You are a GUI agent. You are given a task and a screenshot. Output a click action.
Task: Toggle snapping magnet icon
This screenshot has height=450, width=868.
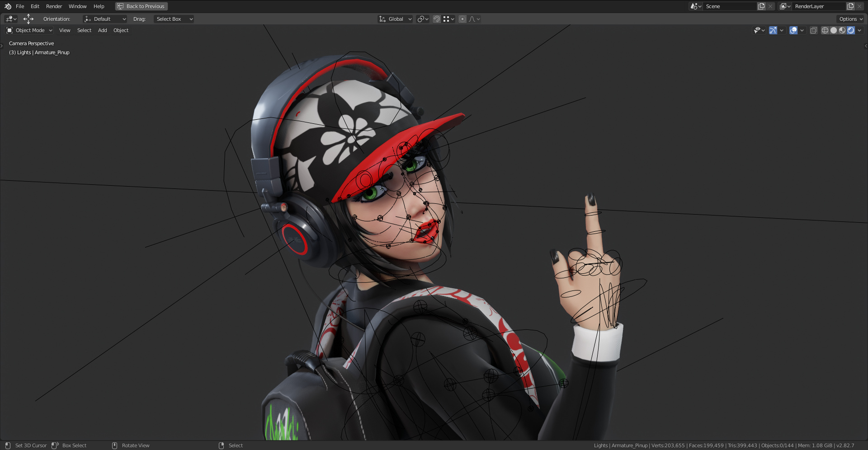pos(437,19)
